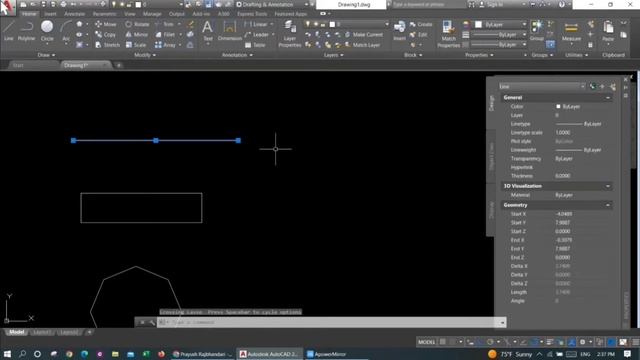The width and height of the screenshot is (640, 360).
Task: Click the Rotate tool in Modify
Action: click(137, 24)
